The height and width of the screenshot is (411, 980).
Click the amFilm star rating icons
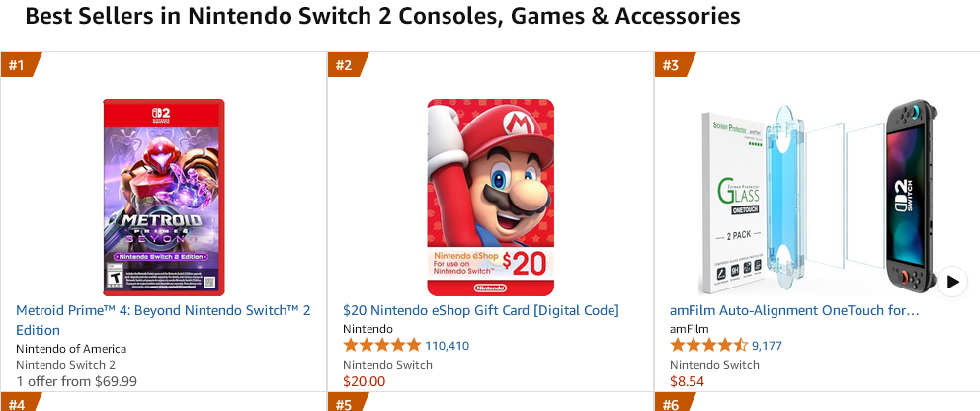[x=708, y=346]
